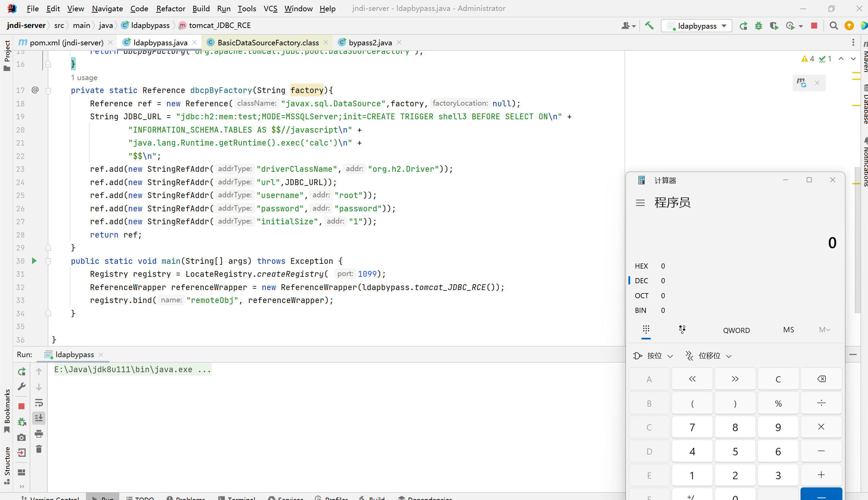The image size is (868, 500).
Task: Click calculator digit 7 key
Action: 692,427
